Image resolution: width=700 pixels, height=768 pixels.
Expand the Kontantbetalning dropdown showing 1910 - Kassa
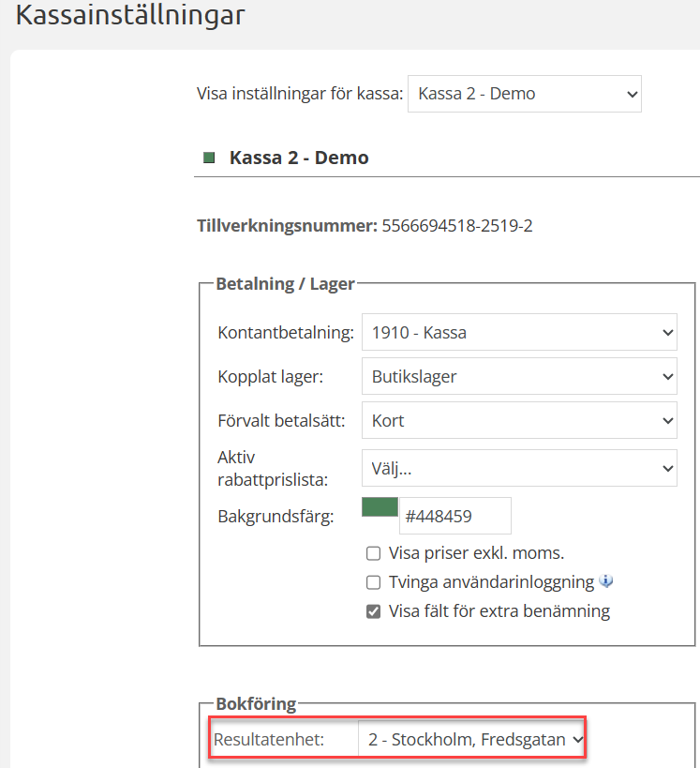518,332
